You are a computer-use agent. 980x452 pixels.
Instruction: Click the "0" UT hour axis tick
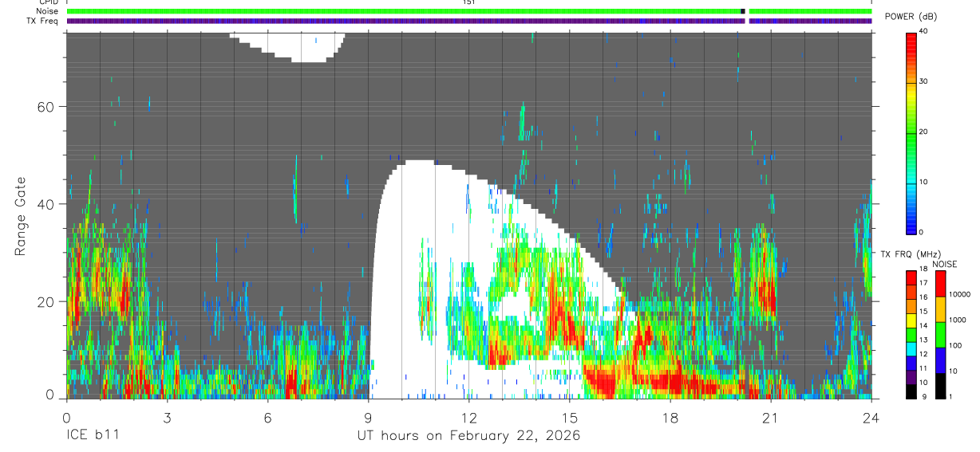pos(66,417)
